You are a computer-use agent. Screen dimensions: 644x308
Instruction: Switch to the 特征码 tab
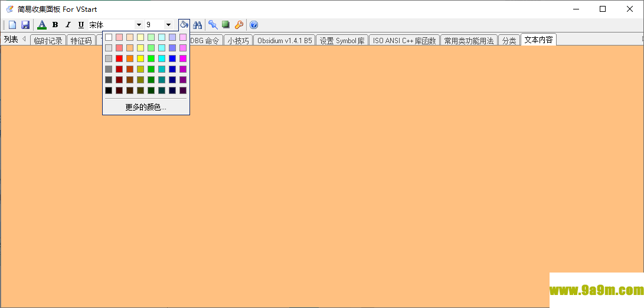(x=81, y=41)
